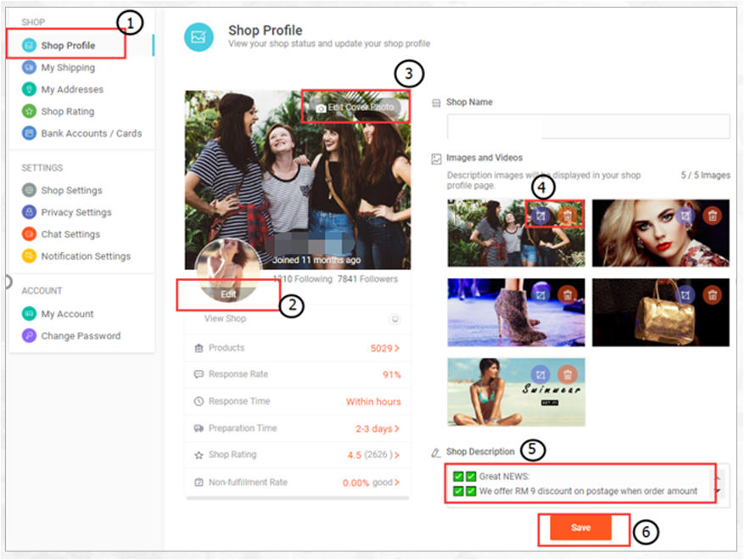Click the Chat Settings bubble icon
The image size is (744, 560).
tap(29, 234)
